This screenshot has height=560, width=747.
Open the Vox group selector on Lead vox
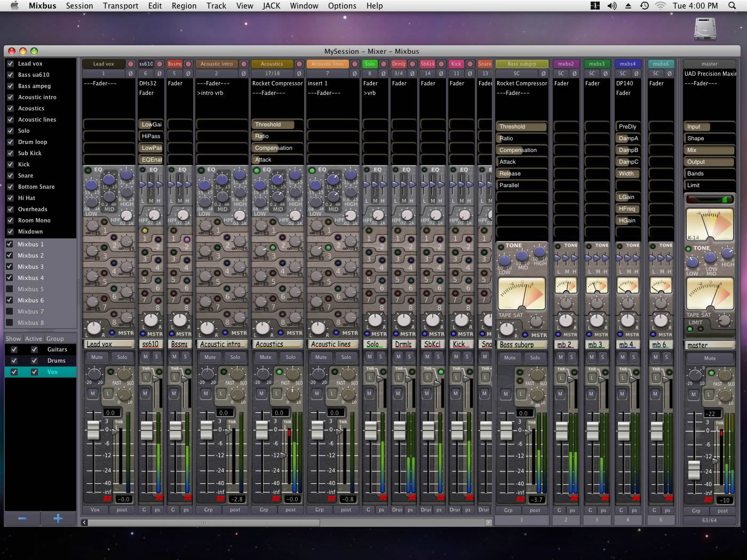95,510
